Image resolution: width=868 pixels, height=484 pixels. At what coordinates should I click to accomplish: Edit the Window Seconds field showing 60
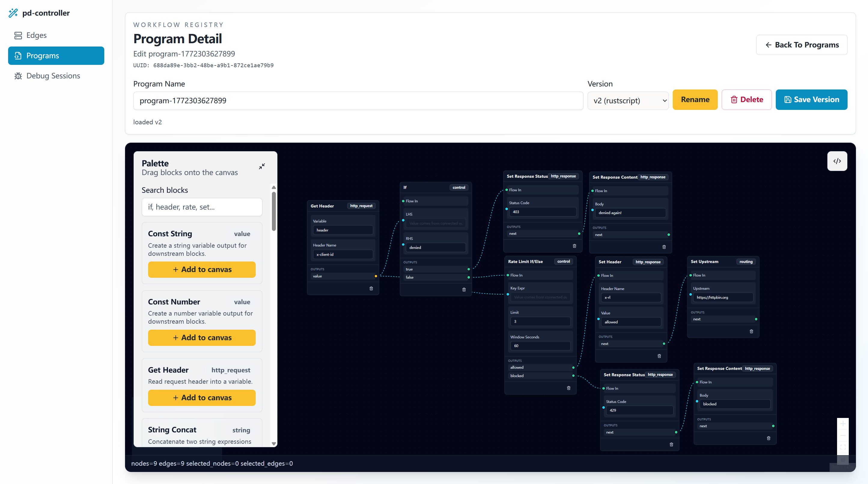coord(540,346)
